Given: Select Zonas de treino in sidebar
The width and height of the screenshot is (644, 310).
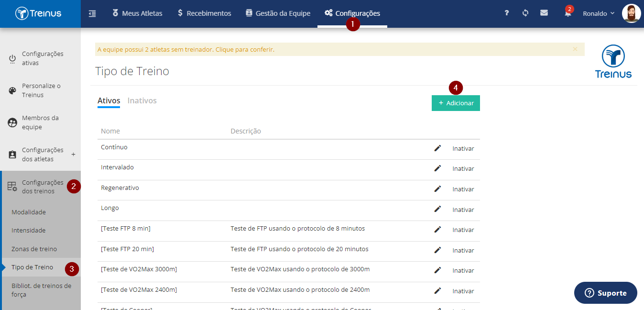Looking at the screenshot, I should 34,249.
